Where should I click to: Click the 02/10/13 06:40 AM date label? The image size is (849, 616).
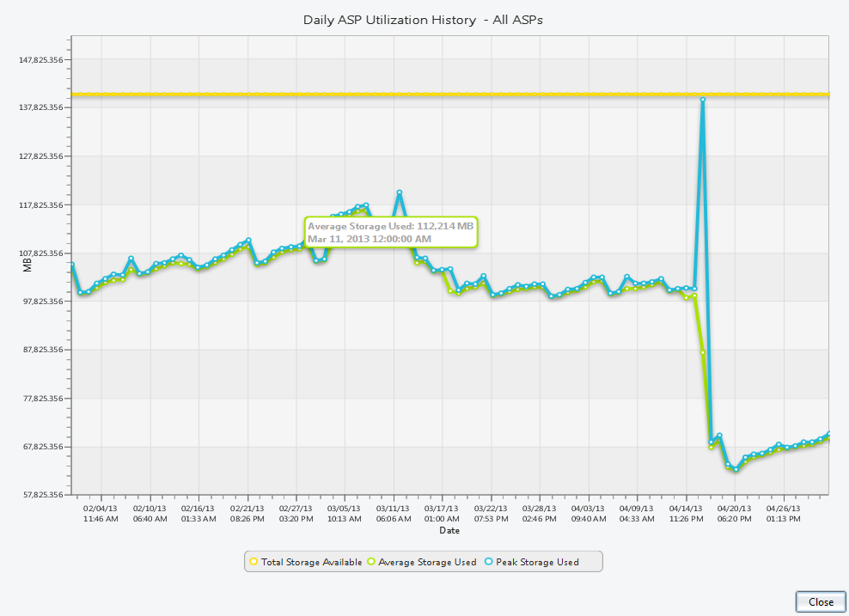pyautogui.click(x=150, y=514)
